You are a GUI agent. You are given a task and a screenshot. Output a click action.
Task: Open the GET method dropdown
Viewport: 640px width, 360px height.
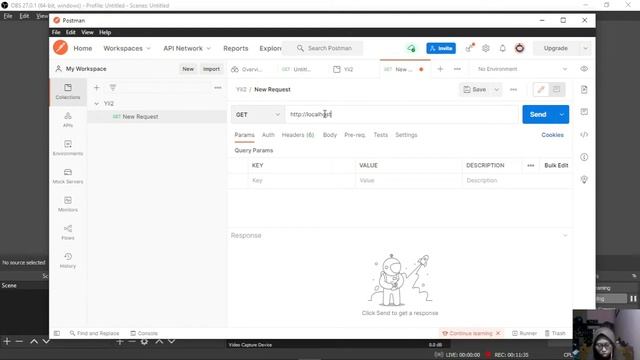click(x=258, y=115)
